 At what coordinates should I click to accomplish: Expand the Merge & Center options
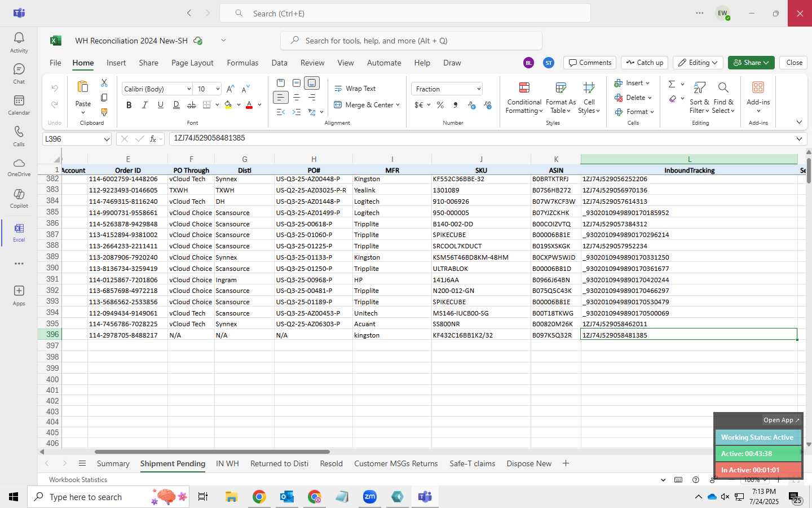[x=398, y=105]
